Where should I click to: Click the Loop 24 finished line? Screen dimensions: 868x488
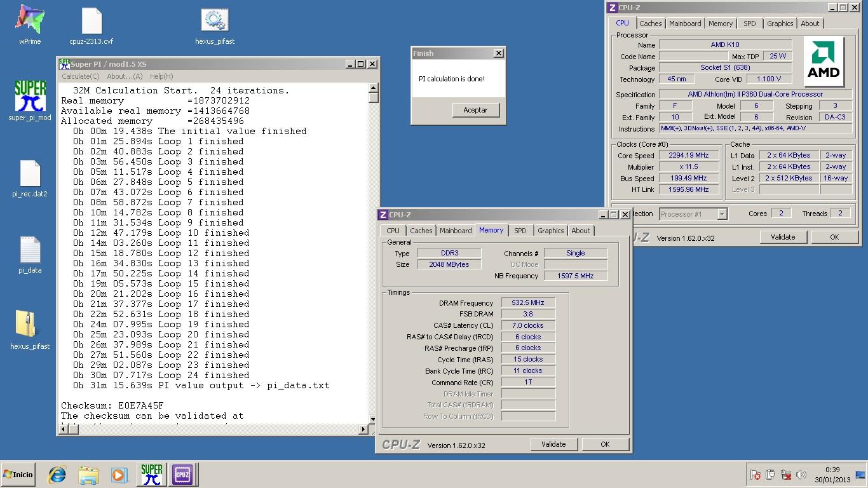click(161, 375)
